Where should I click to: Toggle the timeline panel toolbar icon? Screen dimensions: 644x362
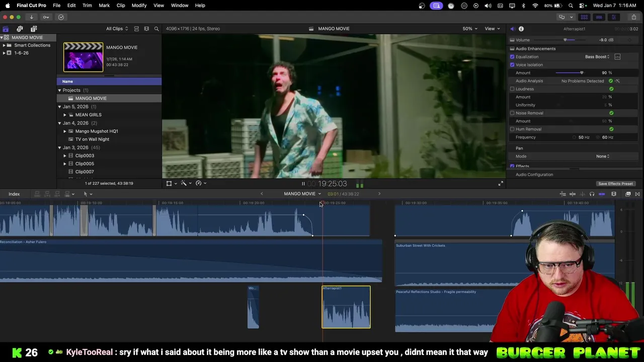599,17
